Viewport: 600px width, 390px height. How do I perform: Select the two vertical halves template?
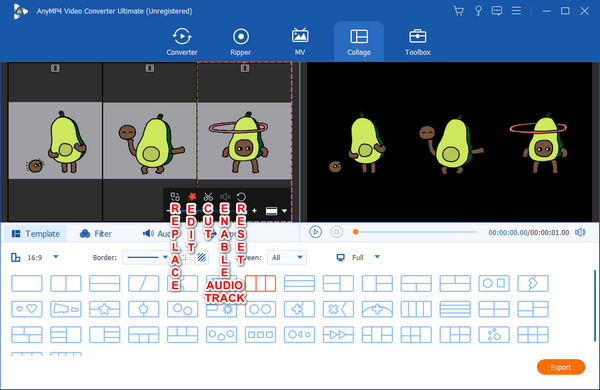(x=66, y=283)
